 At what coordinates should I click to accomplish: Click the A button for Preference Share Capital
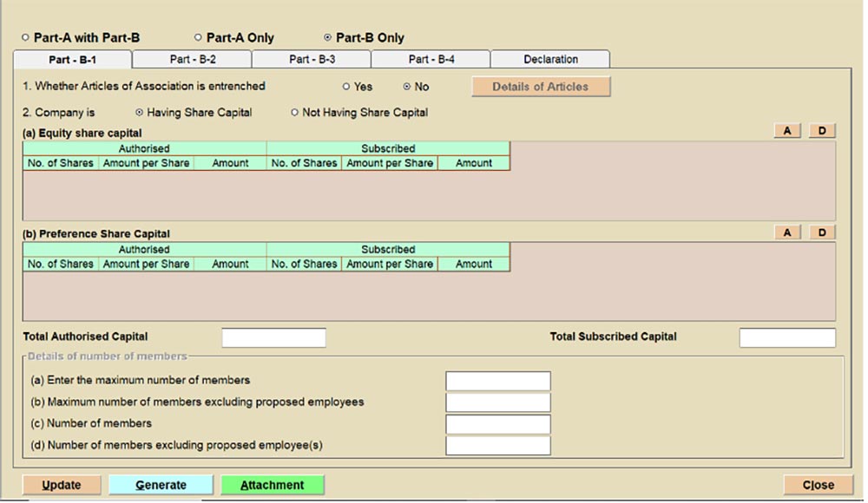tap(787, 232)
